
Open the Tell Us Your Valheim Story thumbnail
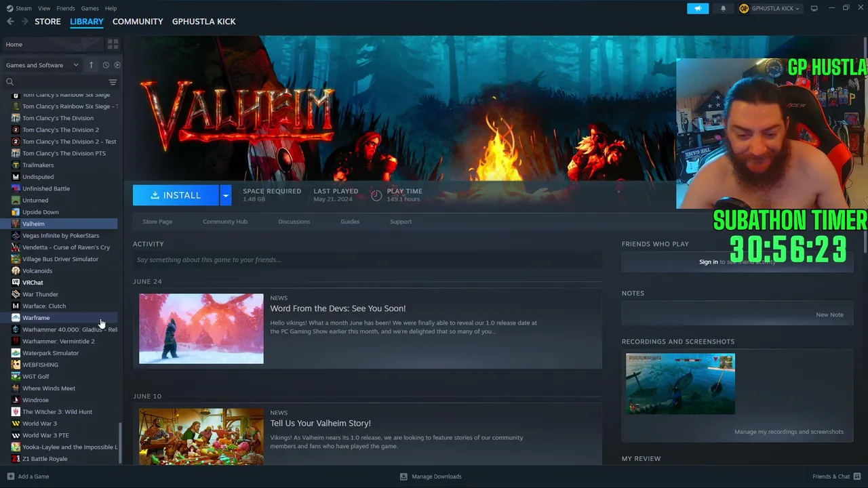(x=201, y=436)
